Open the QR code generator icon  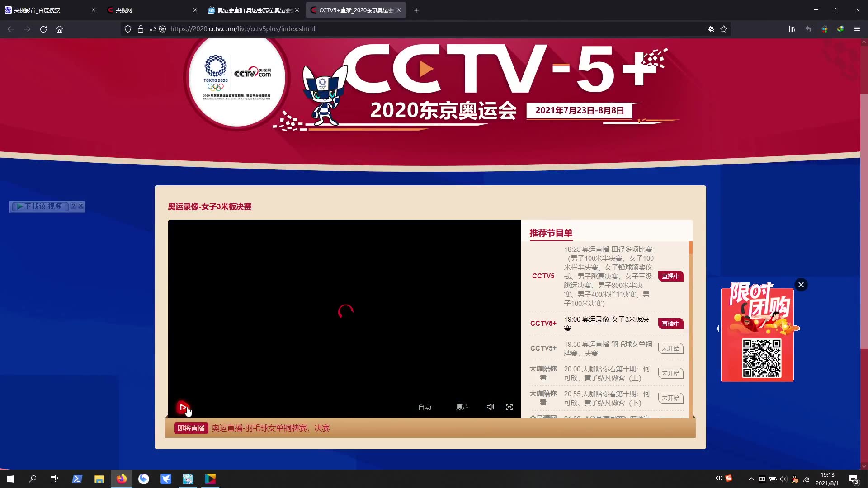tap(711, 29)
